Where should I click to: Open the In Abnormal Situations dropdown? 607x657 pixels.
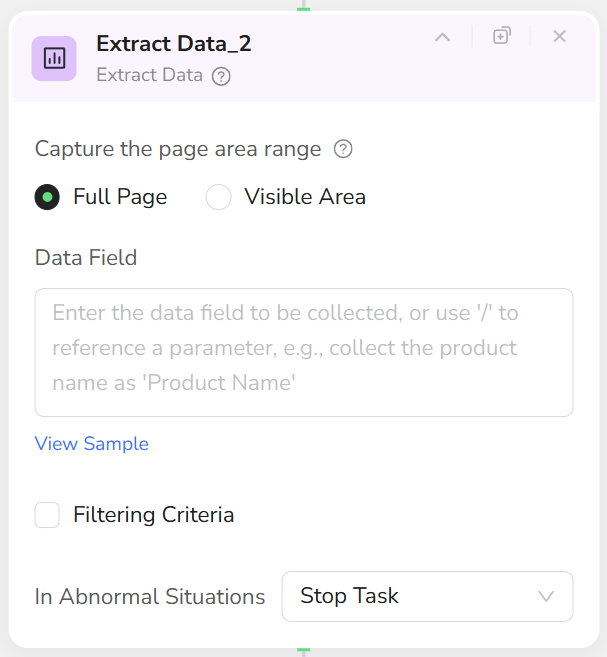(x=427, y=596)
